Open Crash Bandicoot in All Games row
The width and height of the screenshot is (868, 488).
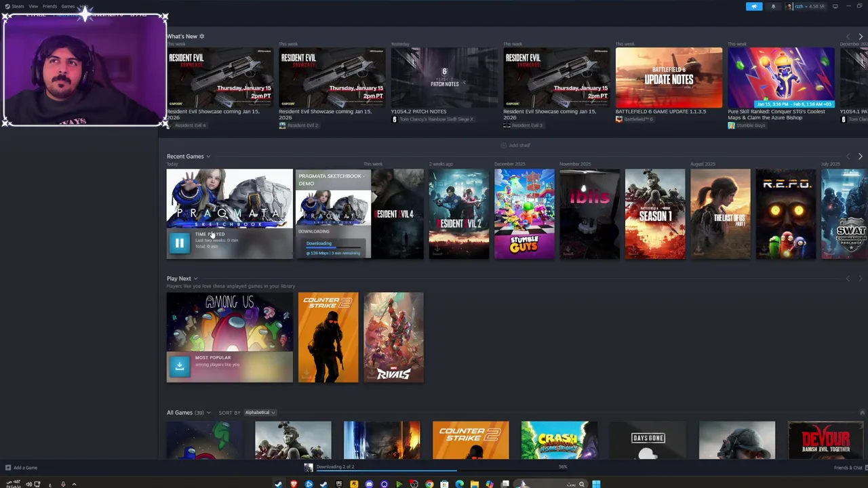coord(559,440)
